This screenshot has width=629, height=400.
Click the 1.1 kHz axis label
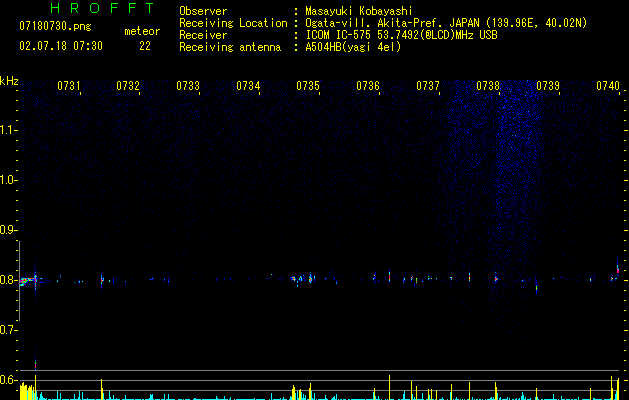pyautogui.click(x=8, y=130)
